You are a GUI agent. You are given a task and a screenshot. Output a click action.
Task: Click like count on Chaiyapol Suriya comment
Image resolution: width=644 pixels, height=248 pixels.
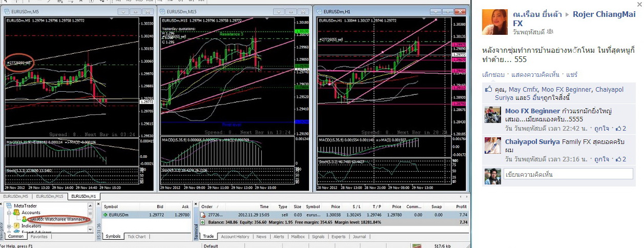coord(621,159)
